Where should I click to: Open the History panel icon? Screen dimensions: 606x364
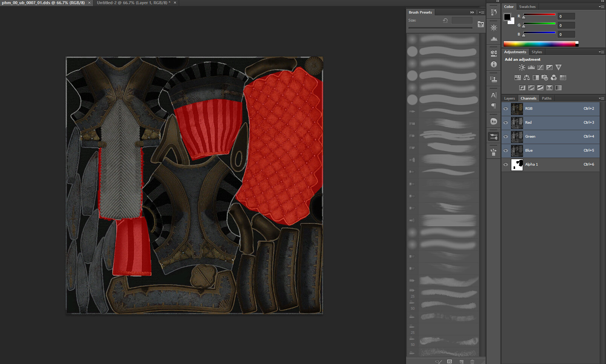point(494,12)
